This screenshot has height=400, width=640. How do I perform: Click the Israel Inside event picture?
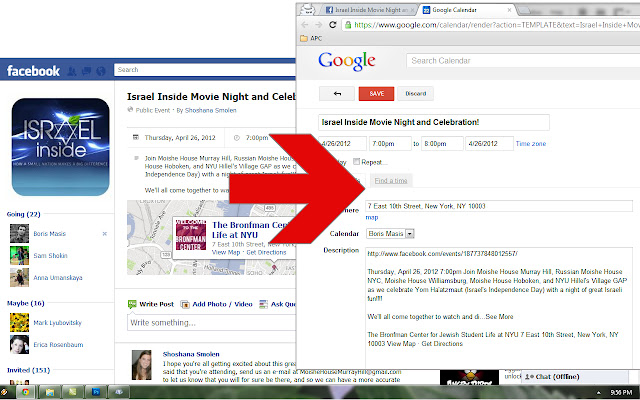pyautogui.click(x=60, y=147)
